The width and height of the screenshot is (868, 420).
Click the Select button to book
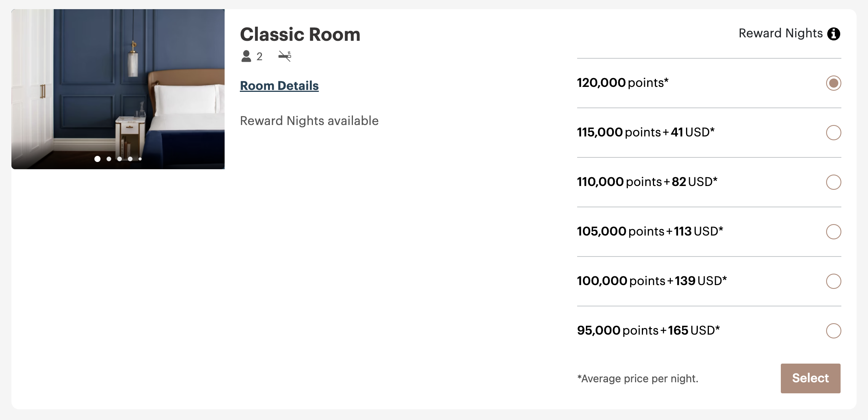point(810,378)
